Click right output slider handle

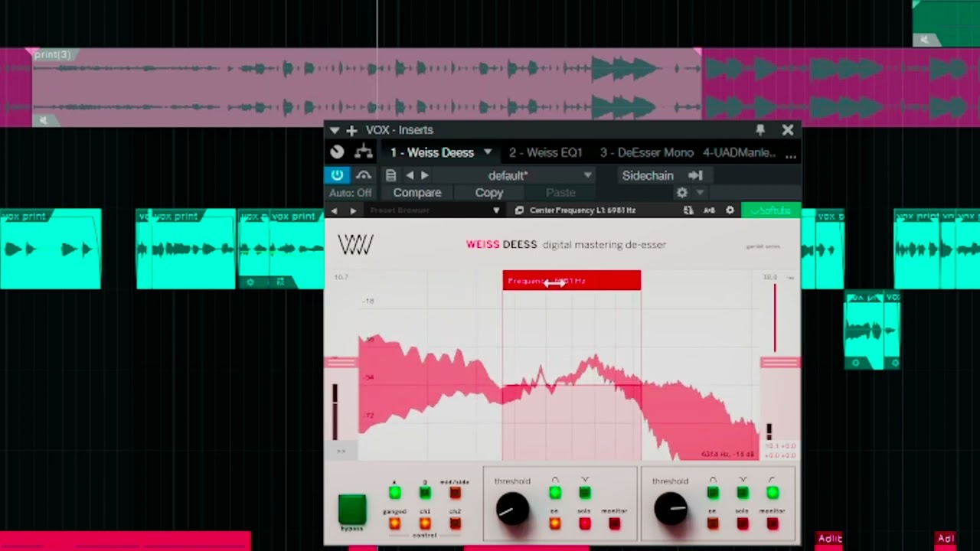tap(780, 363)
